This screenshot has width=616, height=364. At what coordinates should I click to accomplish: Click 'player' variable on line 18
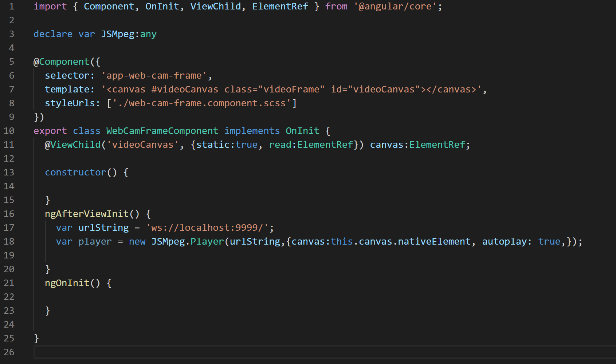pos(95,242)
